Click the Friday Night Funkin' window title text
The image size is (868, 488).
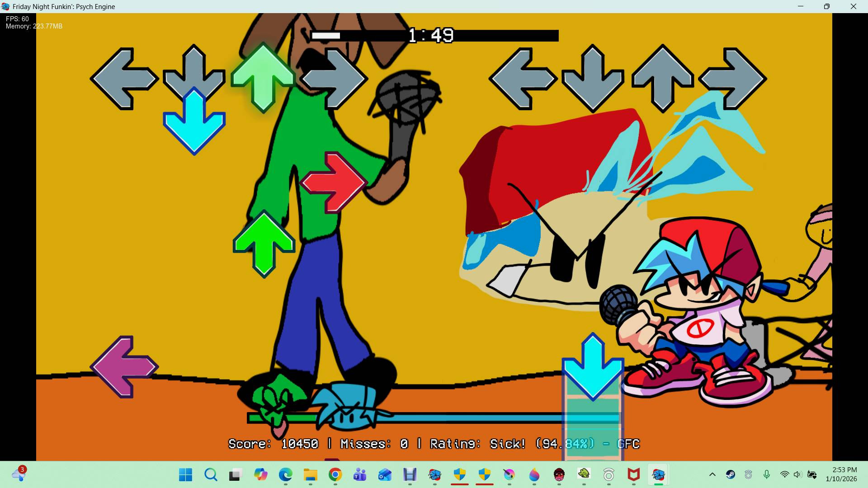click(x=64, y=7)
